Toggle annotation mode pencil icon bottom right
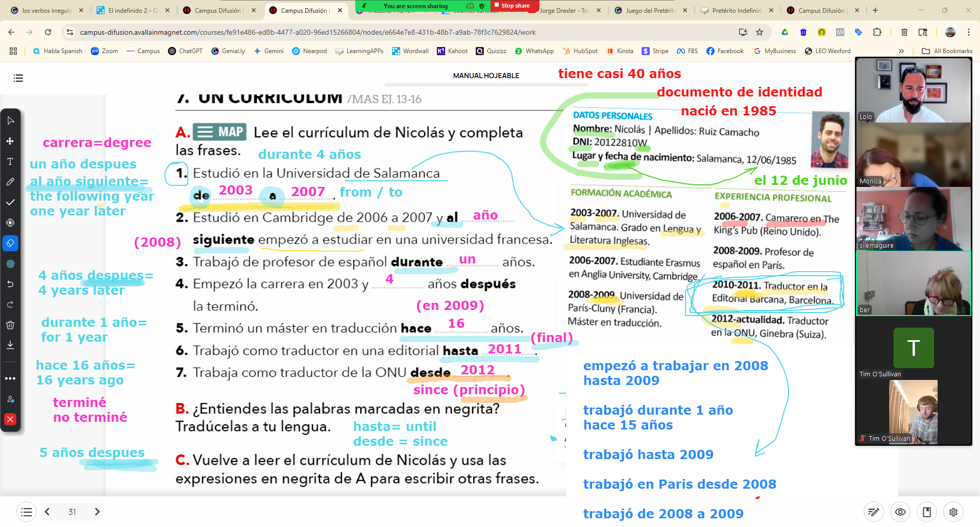 pos(874,512)
